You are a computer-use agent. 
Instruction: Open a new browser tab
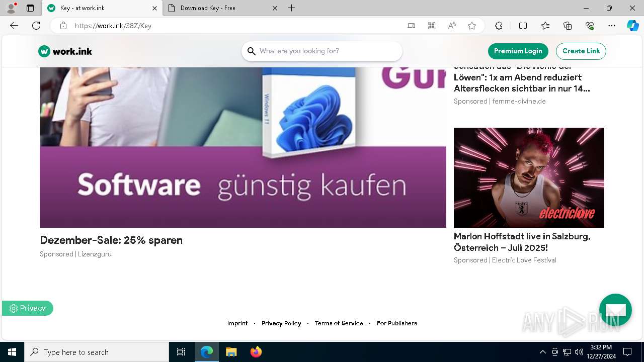[x=292, y=8]
